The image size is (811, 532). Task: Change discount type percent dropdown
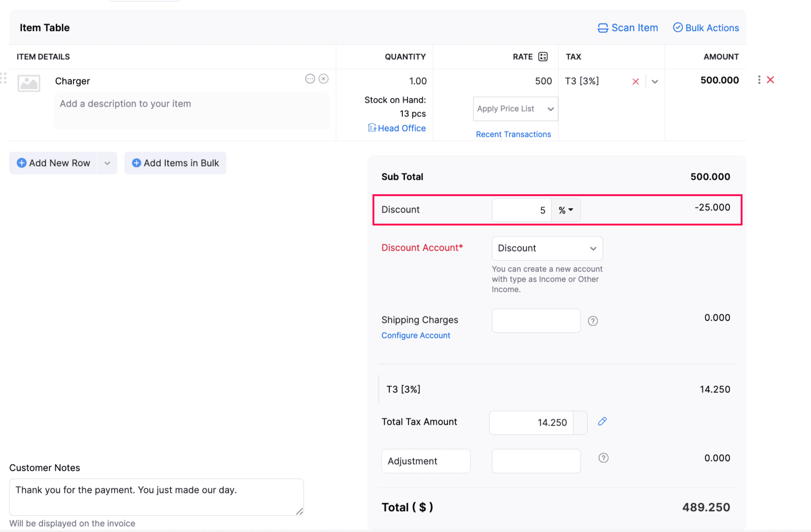pyautogui.click(x=566, y=210)
